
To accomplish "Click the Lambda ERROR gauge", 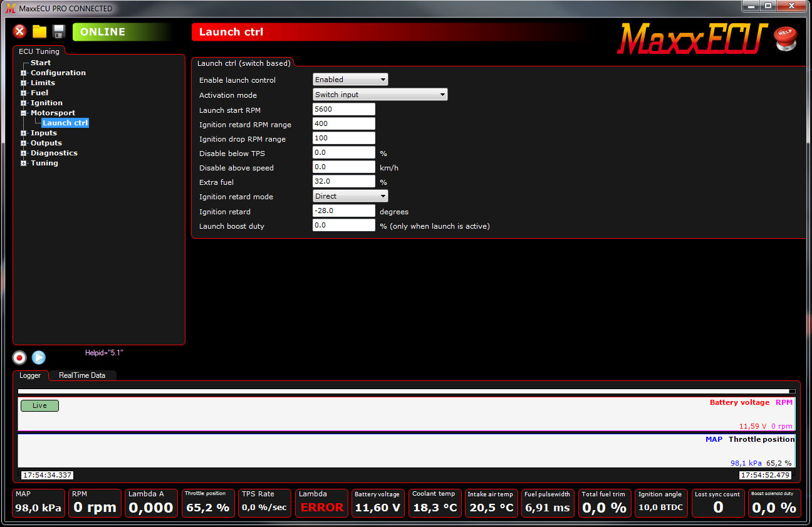I will coord(321,503).
